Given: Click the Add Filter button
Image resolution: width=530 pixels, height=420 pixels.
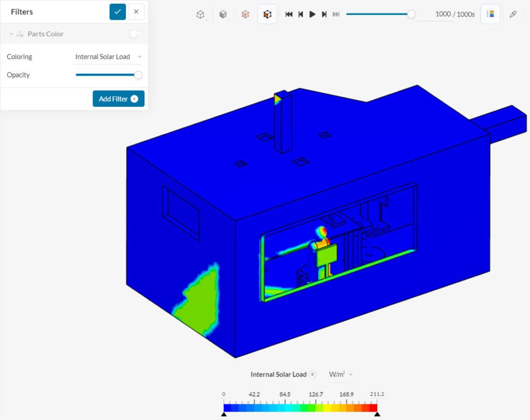Looking at the screenshot, I should pyautogui.click(x=118, y=98).
